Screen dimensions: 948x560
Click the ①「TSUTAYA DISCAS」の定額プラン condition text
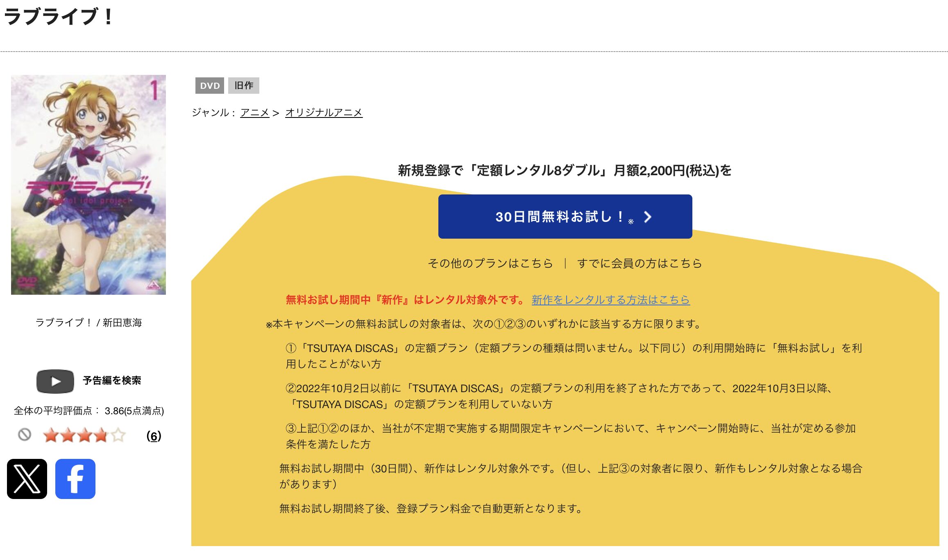[x=574, y=356]
